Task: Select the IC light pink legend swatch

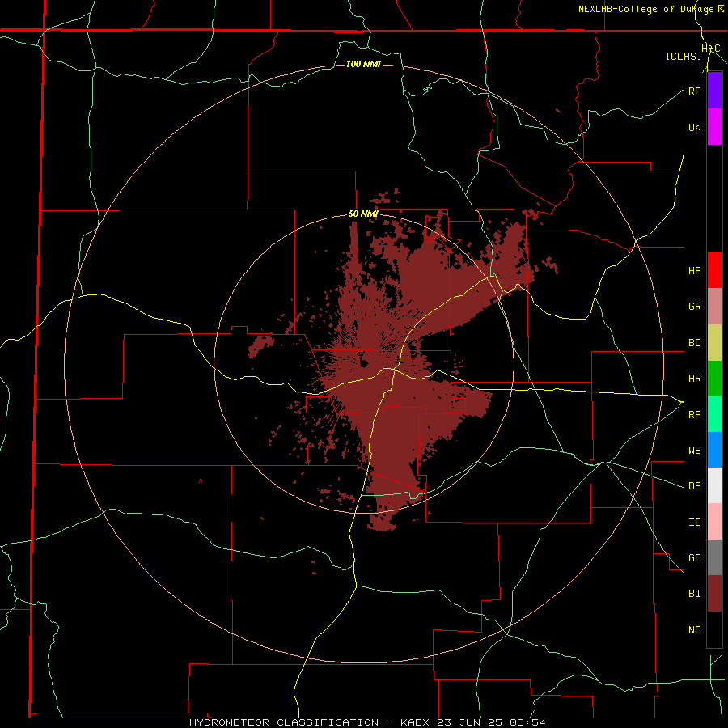Action: click(x=714, y=522)
